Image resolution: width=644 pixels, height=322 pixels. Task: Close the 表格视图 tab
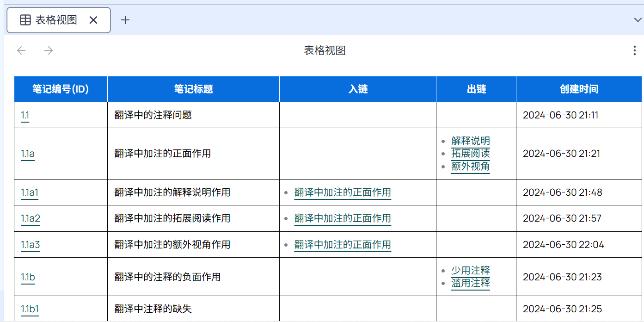pos(93,20)
